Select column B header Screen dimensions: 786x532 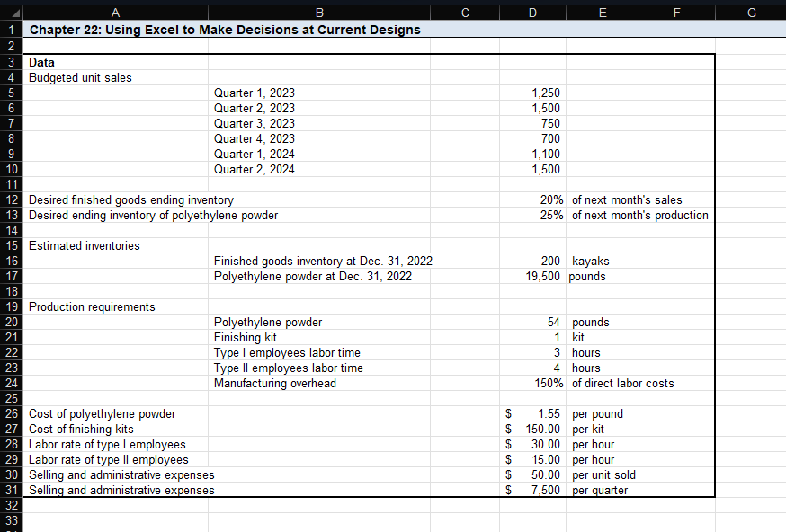point(319,13)
